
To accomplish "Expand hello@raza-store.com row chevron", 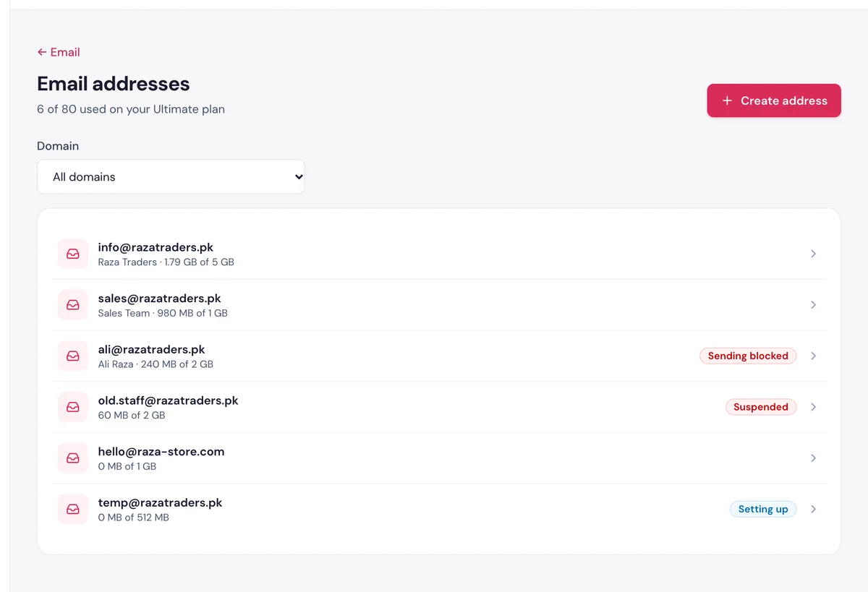I will (x=813, y=458).
